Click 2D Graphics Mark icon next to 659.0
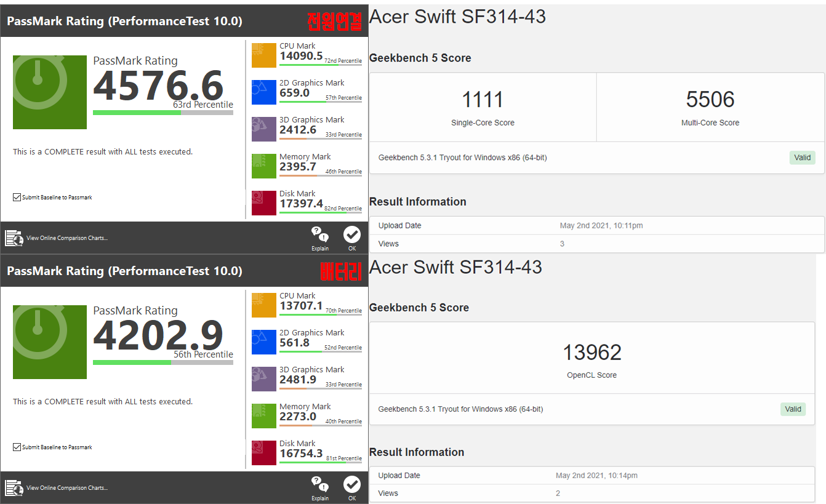This screenshot has height=504, width=826. pos(264,92)
